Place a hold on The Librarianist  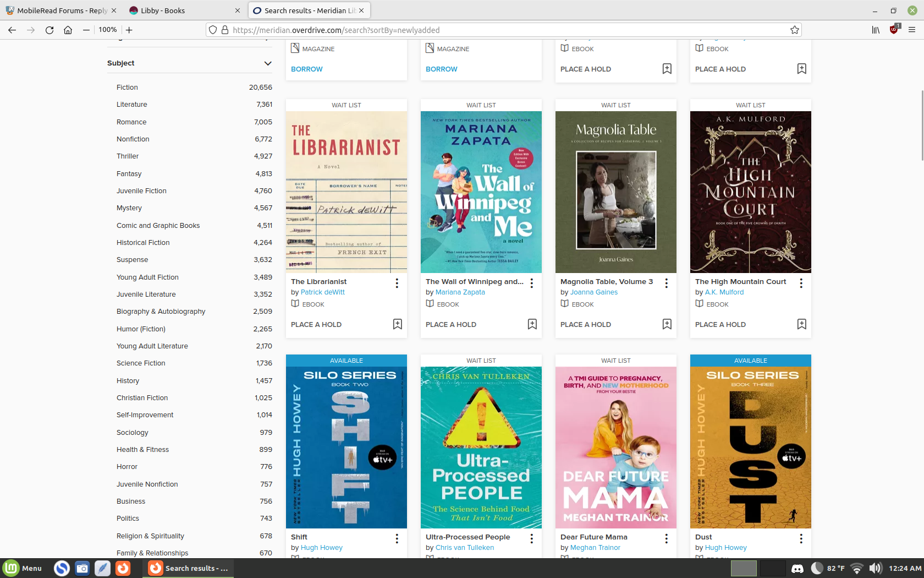(316, 325)
